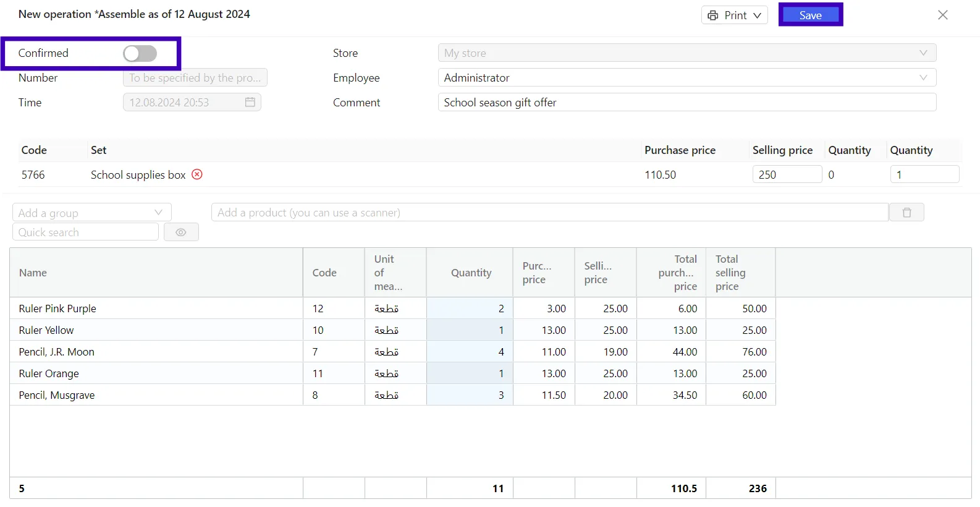Select the Pencil, Musgrave row

click(x=392, y=395)
